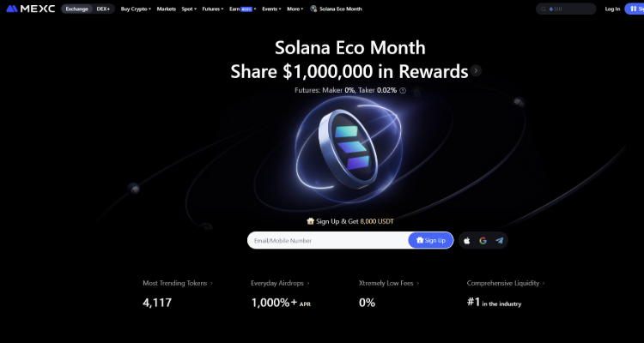
Task: Switch to DEX+ mode
Action: [103, 9]
